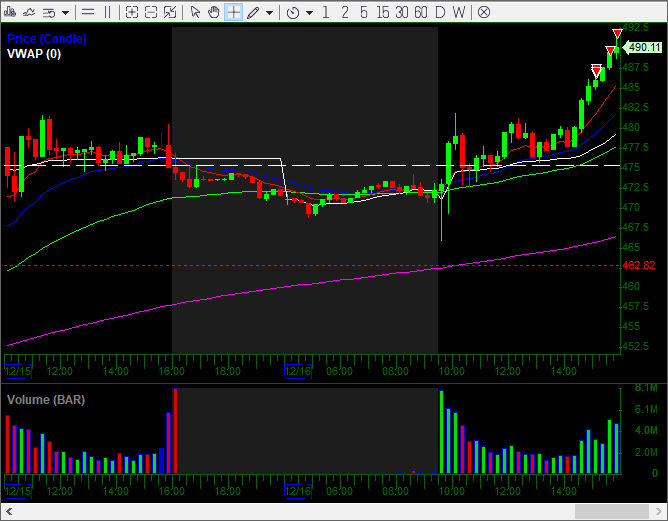
Task: Click the 16:00 time label on price axis
Action: point(172,371)
